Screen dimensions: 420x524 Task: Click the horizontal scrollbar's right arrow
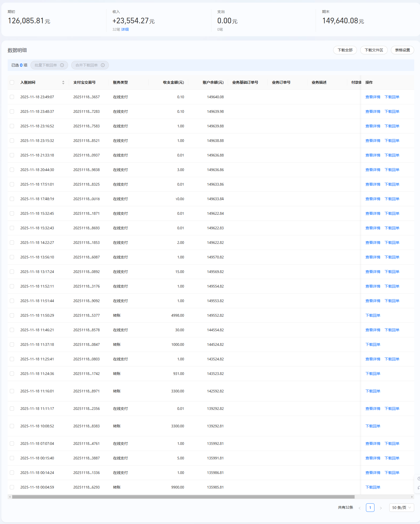[412, 497]
